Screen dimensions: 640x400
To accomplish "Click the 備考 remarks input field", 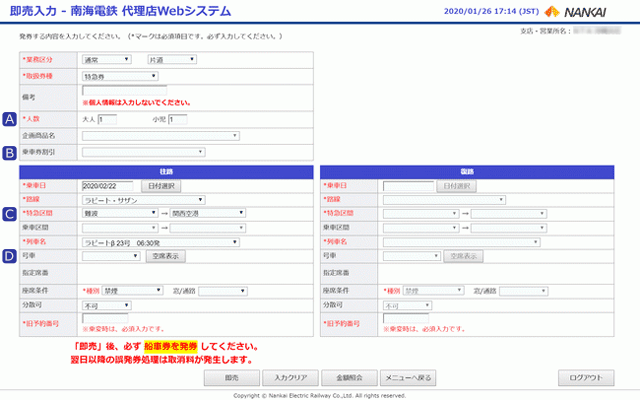I will (x=124, y=91).
